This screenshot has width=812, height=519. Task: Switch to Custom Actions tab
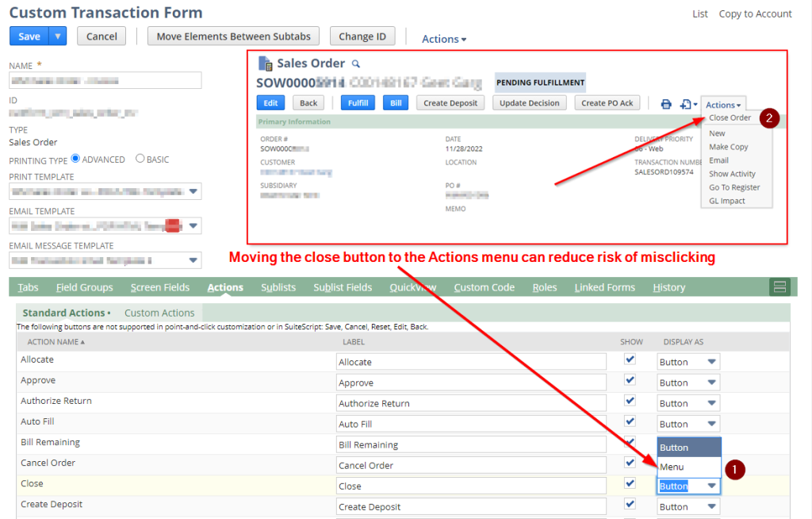159,313
